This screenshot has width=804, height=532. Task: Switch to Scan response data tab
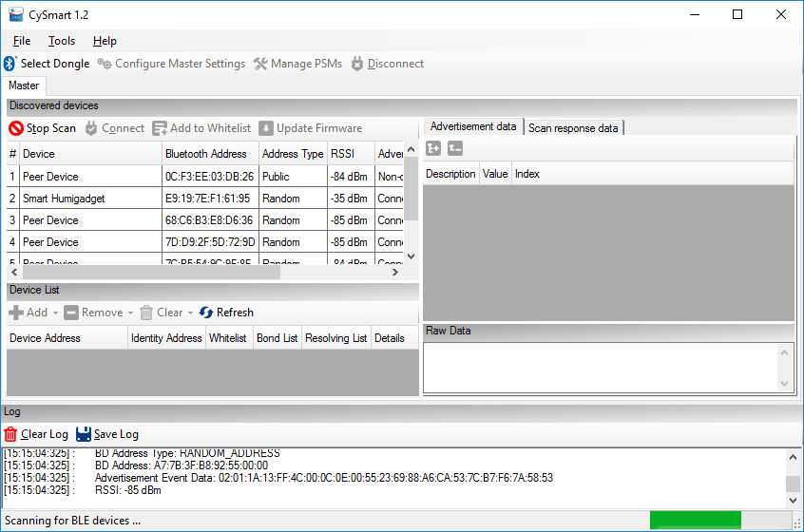tap(573, 128)
